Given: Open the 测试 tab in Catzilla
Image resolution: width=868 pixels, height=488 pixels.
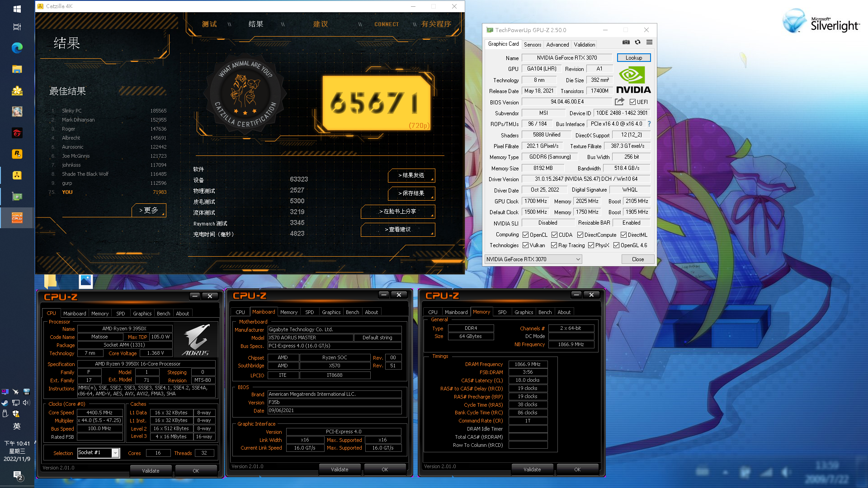Looking at the screenshot, I should tap(209, 24).
